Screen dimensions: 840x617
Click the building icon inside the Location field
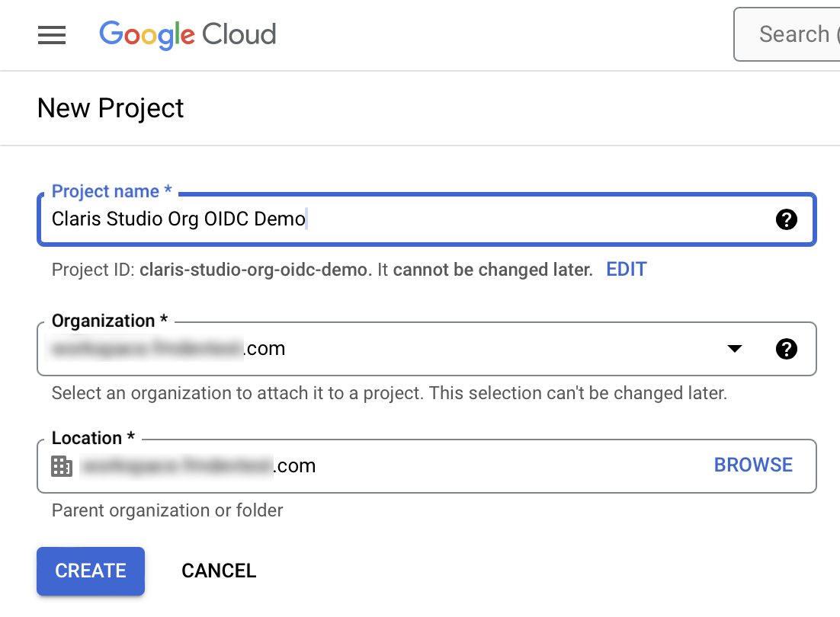pos(61,465)
